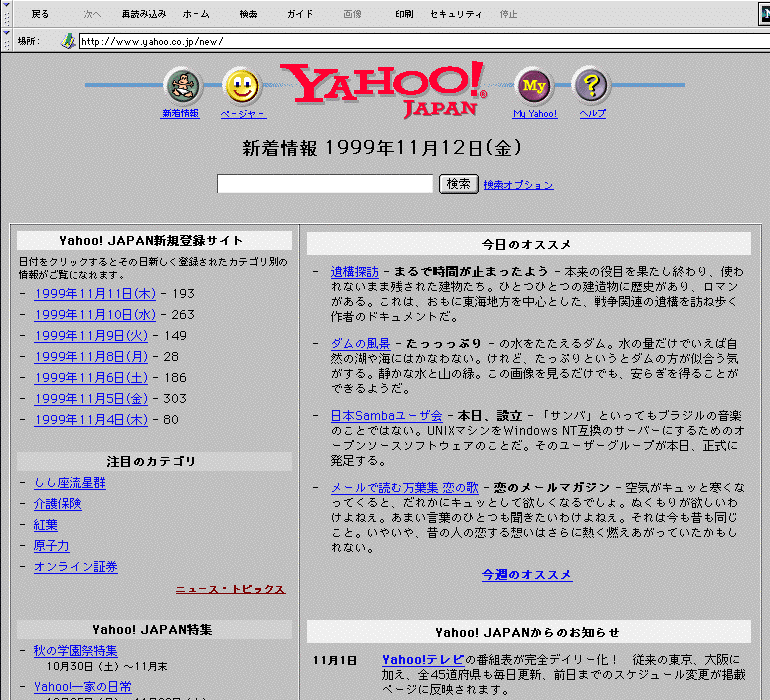Open the 1999年11月9日(火) listing
770x700 pixels.
[x=91, y=336]
